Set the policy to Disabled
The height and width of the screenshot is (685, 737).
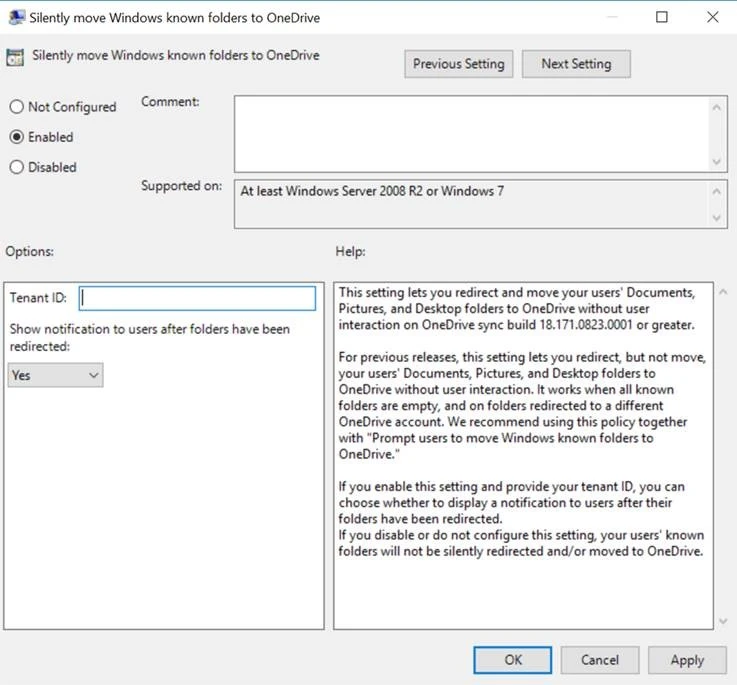[x=17, y=167]
